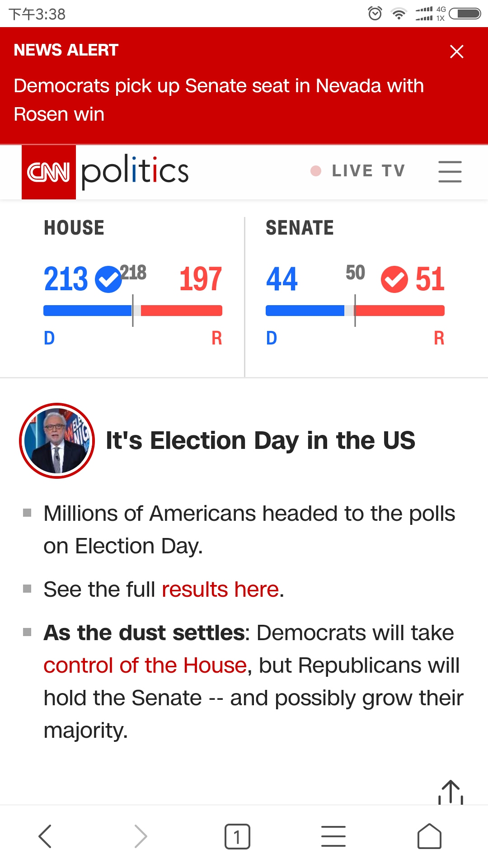
Task: Open the politics section title
Action: [135, 171]
